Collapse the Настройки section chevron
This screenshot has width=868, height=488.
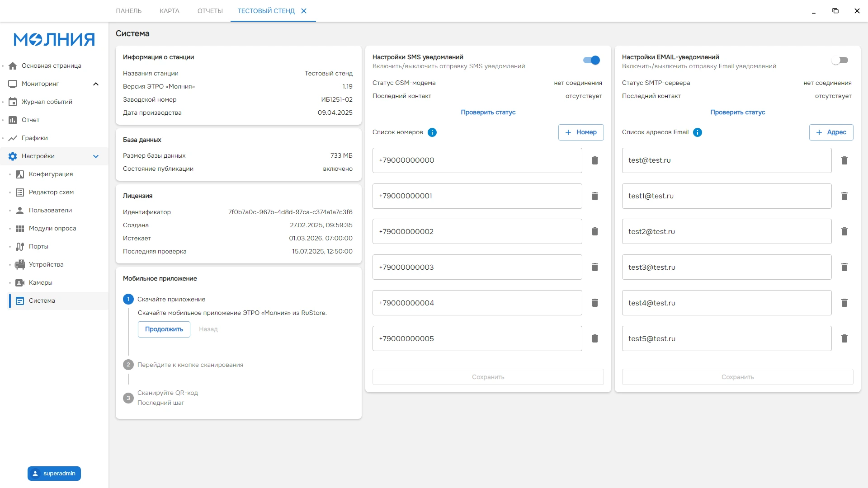(x=96, y=156)
